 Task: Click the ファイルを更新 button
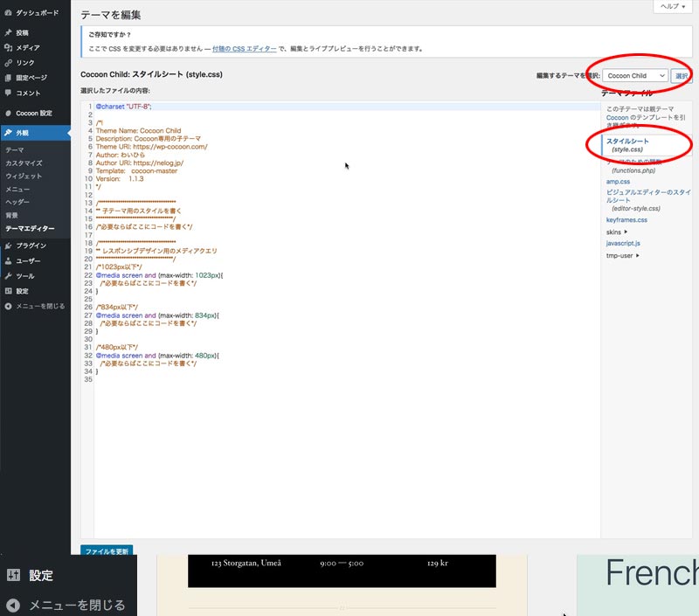(x=107, y=551)
